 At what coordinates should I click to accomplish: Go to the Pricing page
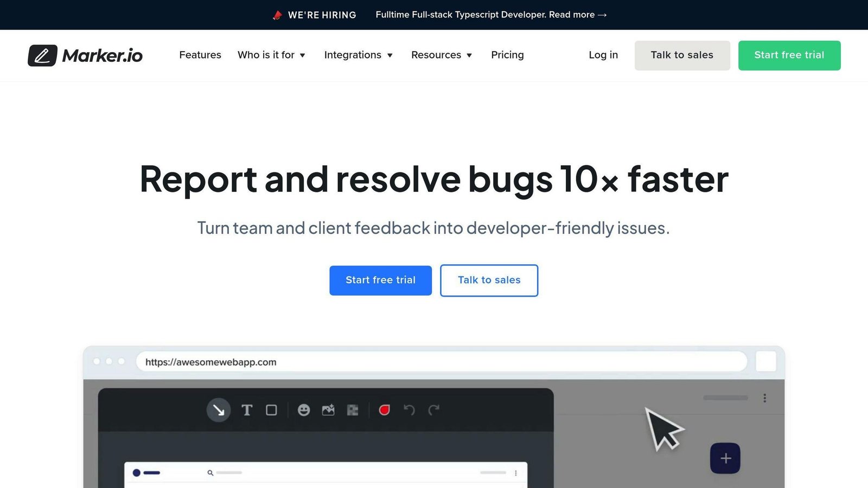click(507, 55)
